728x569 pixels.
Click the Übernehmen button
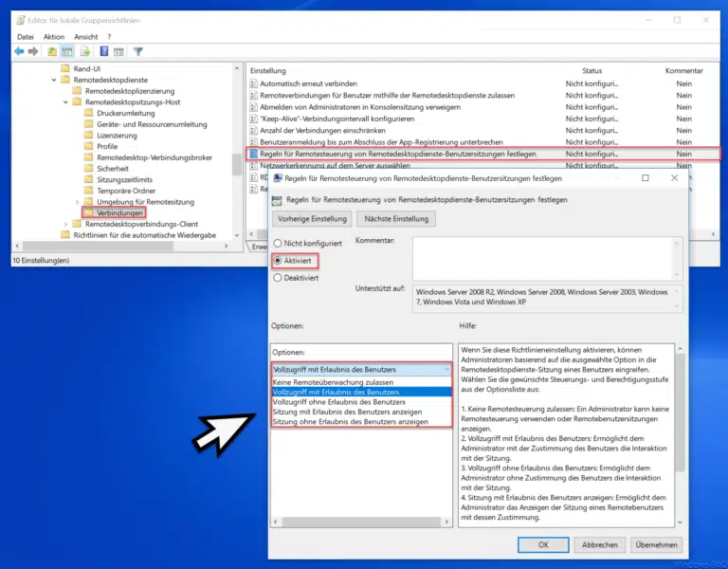point(655,545)
